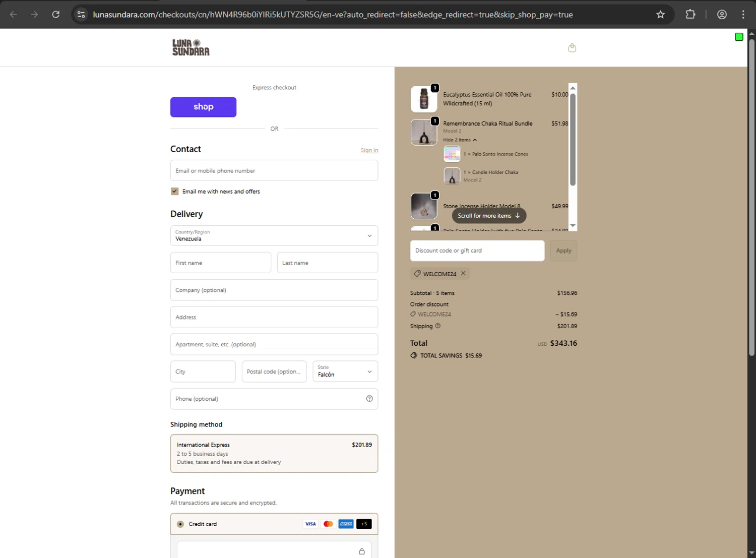
Task: Bookmark this page with the star icon
Action: (x=660, y=15)
